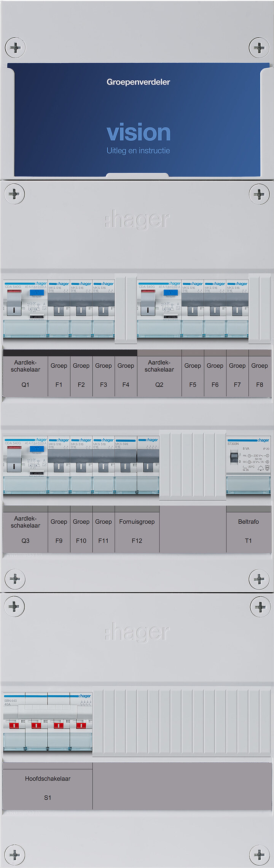Screen dimensions: 274x868
Task: Select the Groep F6 label
Action: [x=215, y=373]
